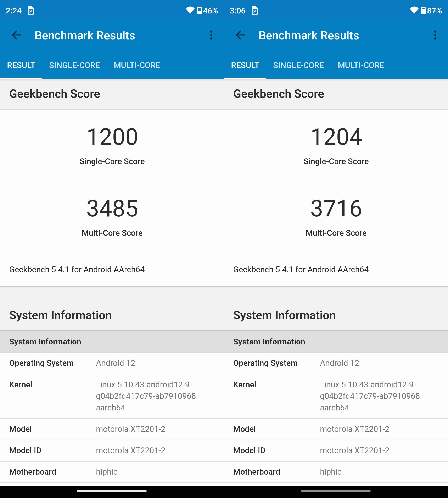The image size is (448, 498).
Task: Open the three-dot overflow menu on left screen
Action: point(211,35)
